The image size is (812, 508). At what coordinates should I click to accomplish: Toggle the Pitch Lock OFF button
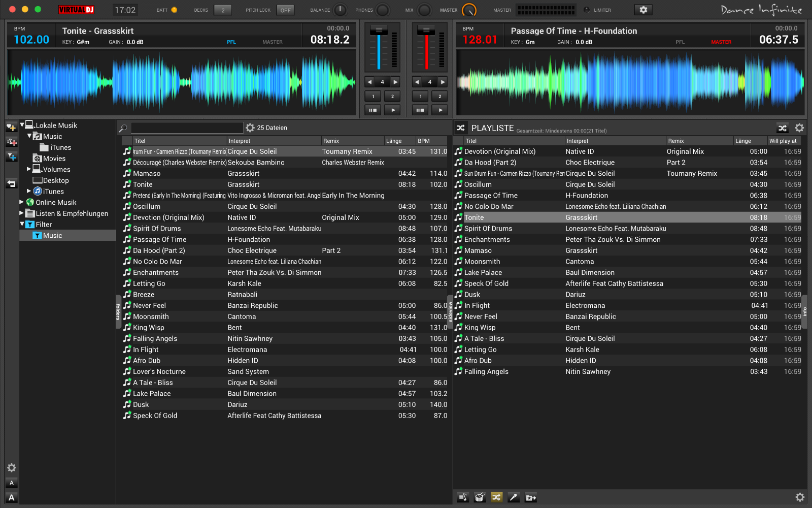[x=285, y=10]
